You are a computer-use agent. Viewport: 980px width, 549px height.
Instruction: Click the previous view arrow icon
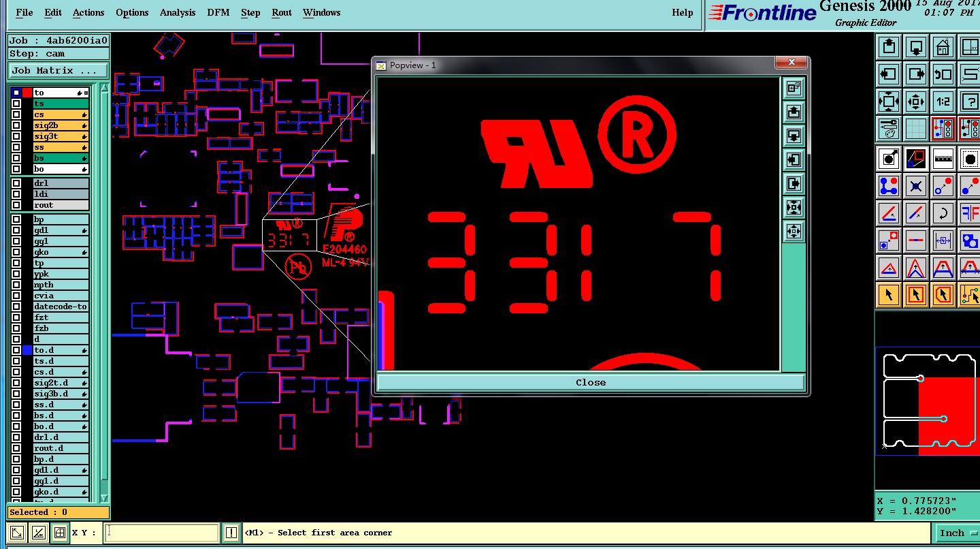coord(943,74)
